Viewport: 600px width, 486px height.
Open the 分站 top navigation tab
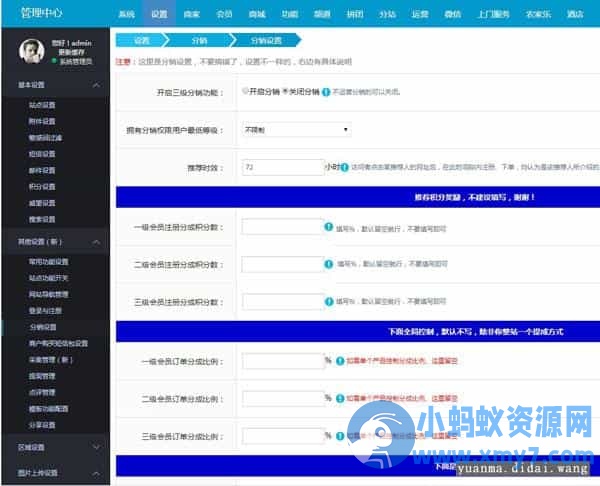(387, 14)
